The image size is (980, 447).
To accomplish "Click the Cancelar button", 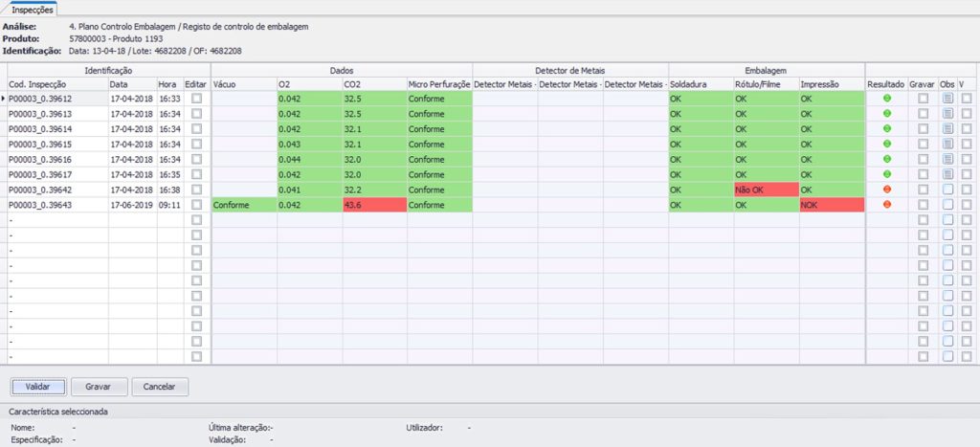I will pos(159,387).
